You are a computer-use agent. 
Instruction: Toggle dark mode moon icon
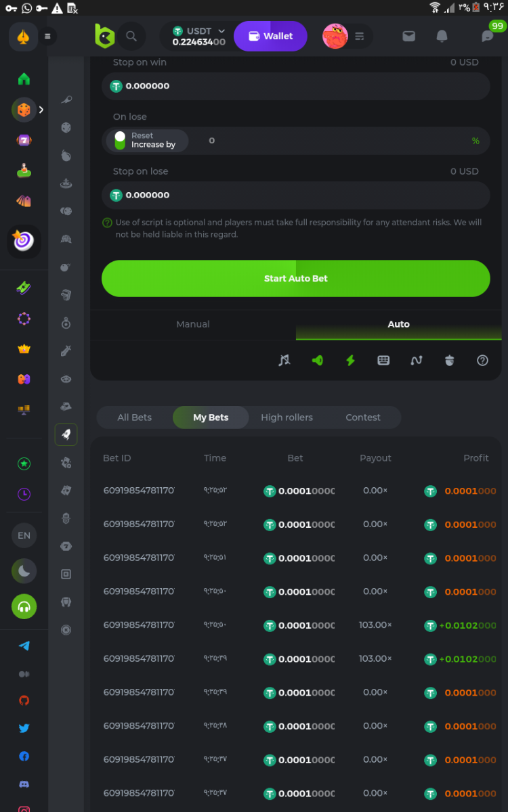coord(24,572)
